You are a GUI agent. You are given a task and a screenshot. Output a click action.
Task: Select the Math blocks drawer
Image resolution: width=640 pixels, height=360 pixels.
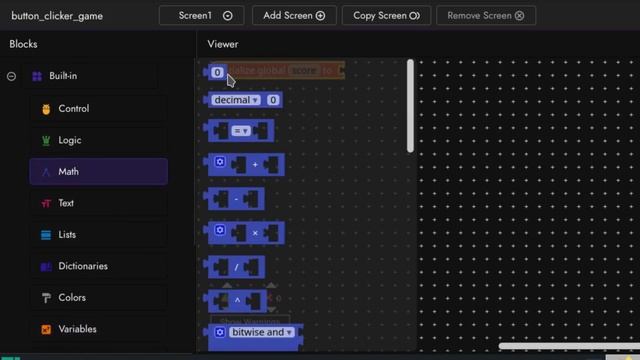pos(98,171)
